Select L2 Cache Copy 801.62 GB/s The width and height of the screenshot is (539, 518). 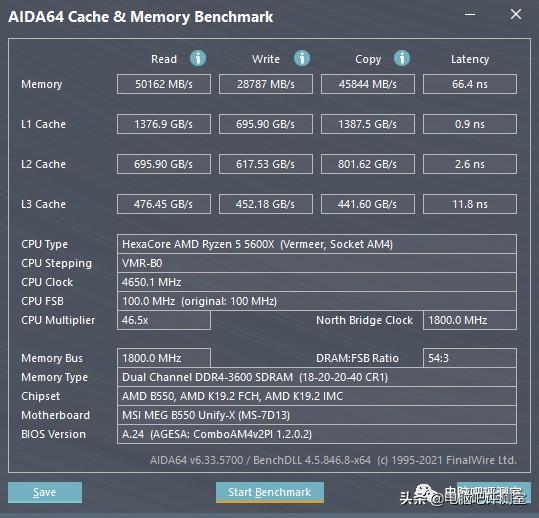pos(368,164)
